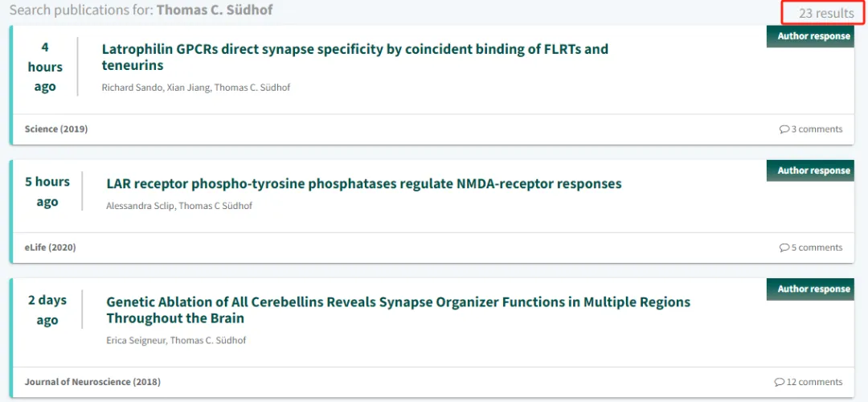The width and height of the screenshot is (868, 402).
Task: Click the speech bubble icon beside 12 comments
Action: click(779, 383)
